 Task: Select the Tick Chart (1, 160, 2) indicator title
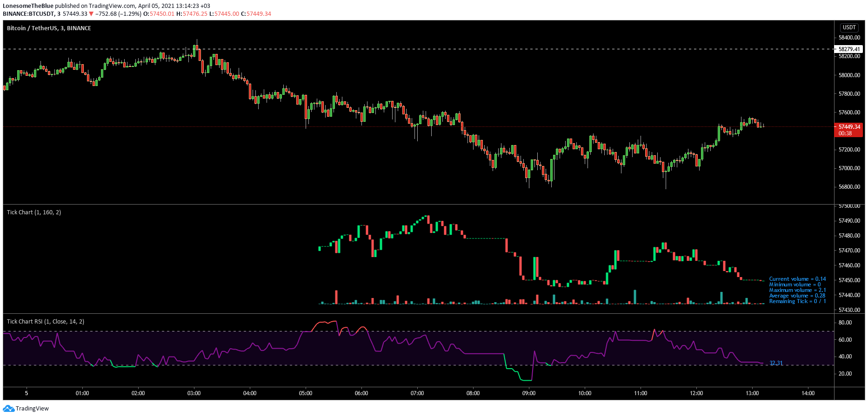click(x=34, y=212)
